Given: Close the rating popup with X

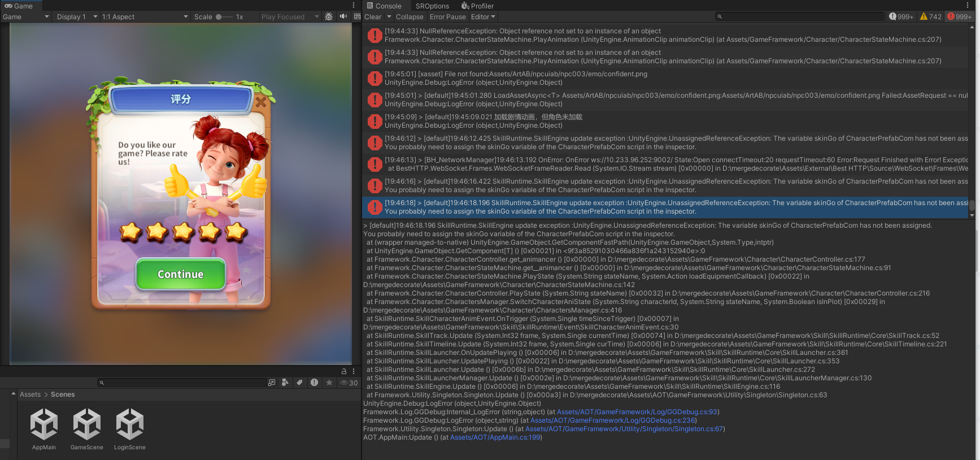Looking at the screenshot, I should 260,102.
